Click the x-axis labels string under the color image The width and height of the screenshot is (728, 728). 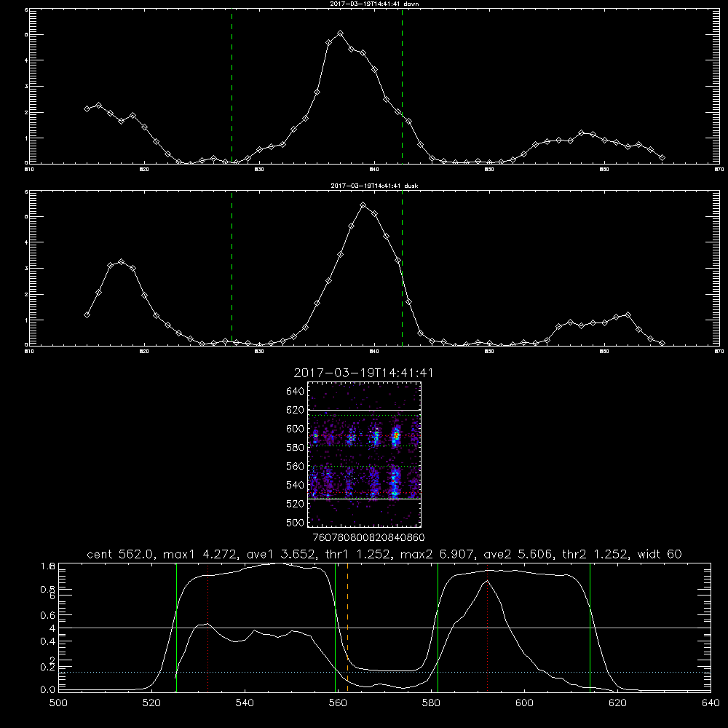pyautogui.click(x=368, y=537)
